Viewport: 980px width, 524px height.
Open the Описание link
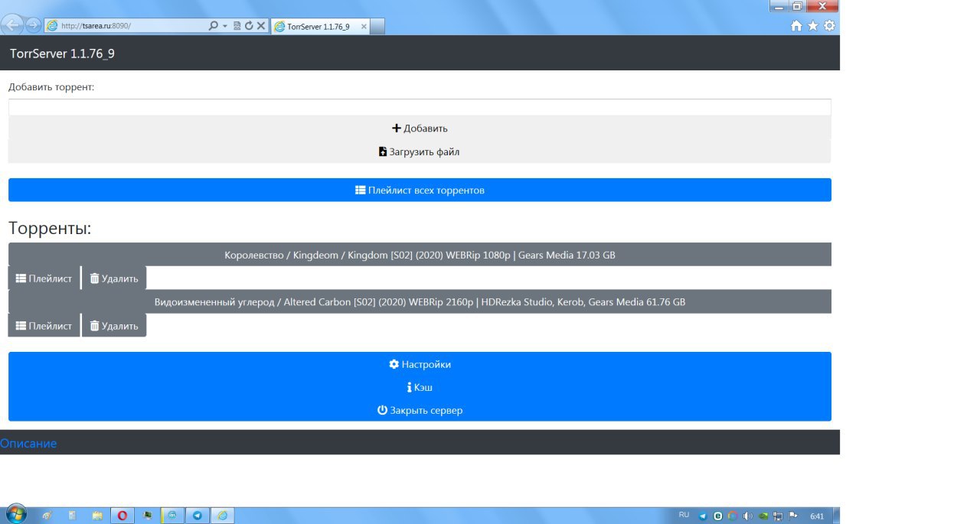[x=28, y=444]
